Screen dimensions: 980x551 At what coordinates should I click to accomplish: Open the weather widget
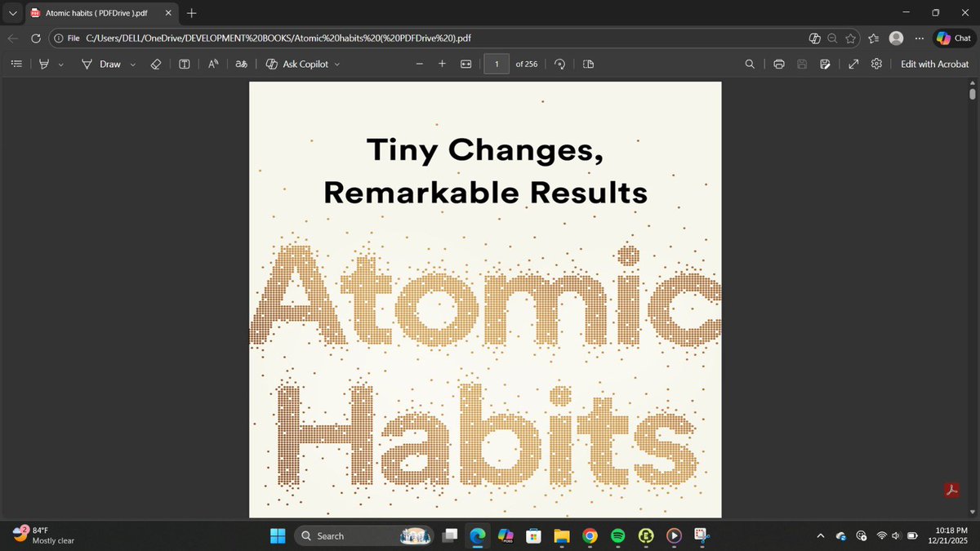point(45,535)
